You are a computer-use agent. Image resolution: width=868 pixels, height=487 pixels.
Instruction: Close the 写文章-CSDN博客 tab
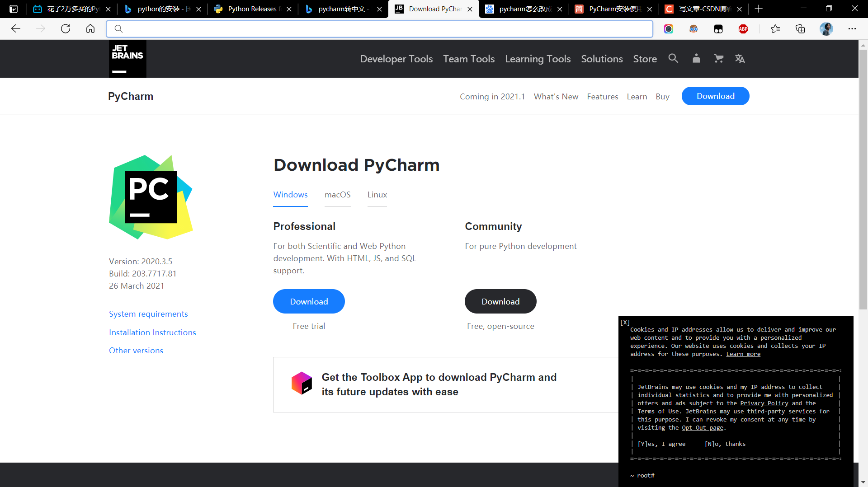739,9
